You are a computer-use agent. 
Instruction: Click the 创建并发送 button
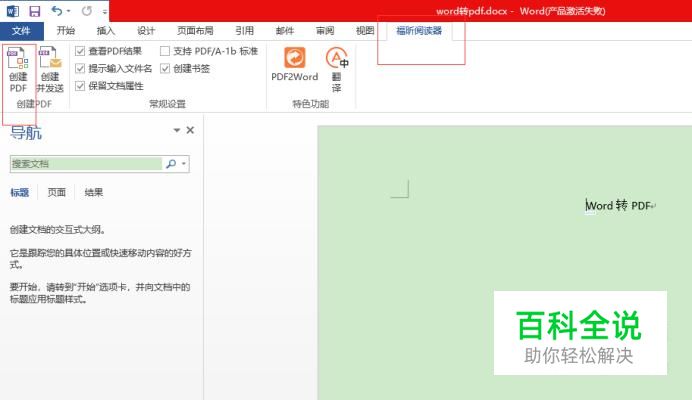tap(50, 69)
